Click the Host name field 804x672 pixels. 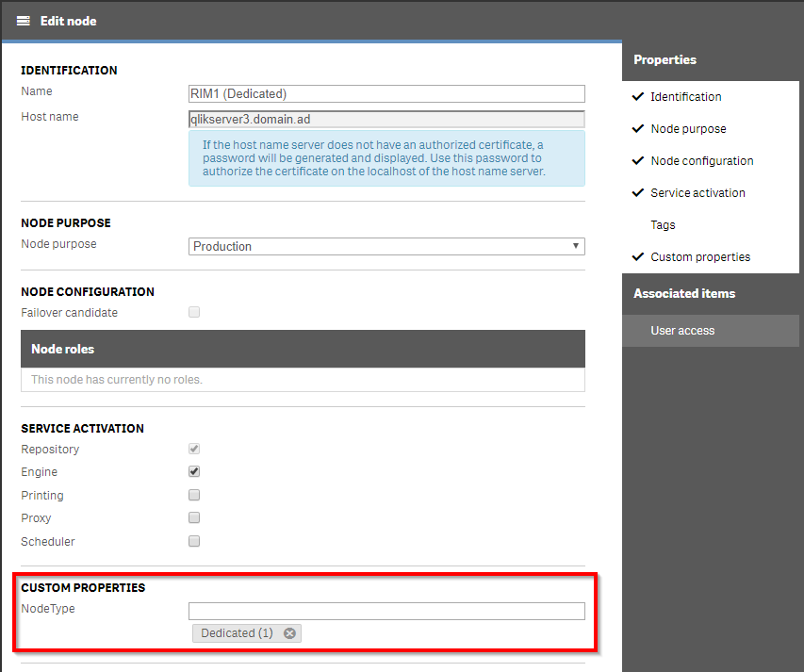pyautogui.click(x=386, y=120)
